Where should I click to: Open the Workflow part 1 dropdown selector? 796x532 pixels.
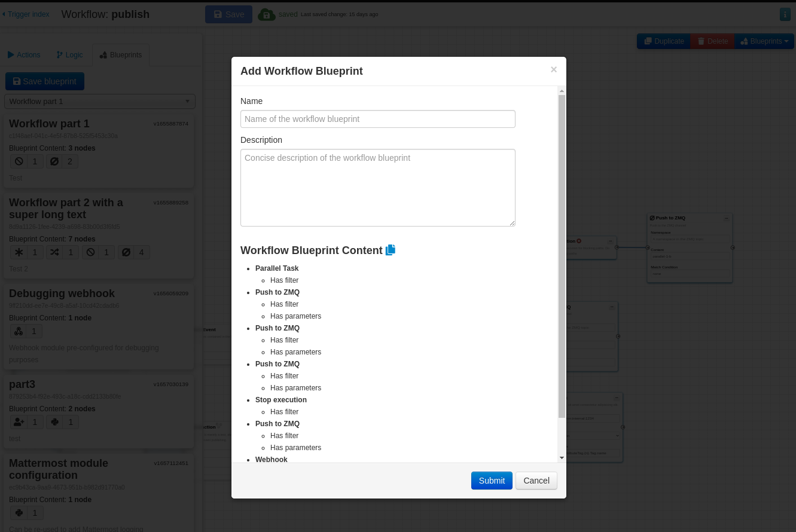coord(100,102)
